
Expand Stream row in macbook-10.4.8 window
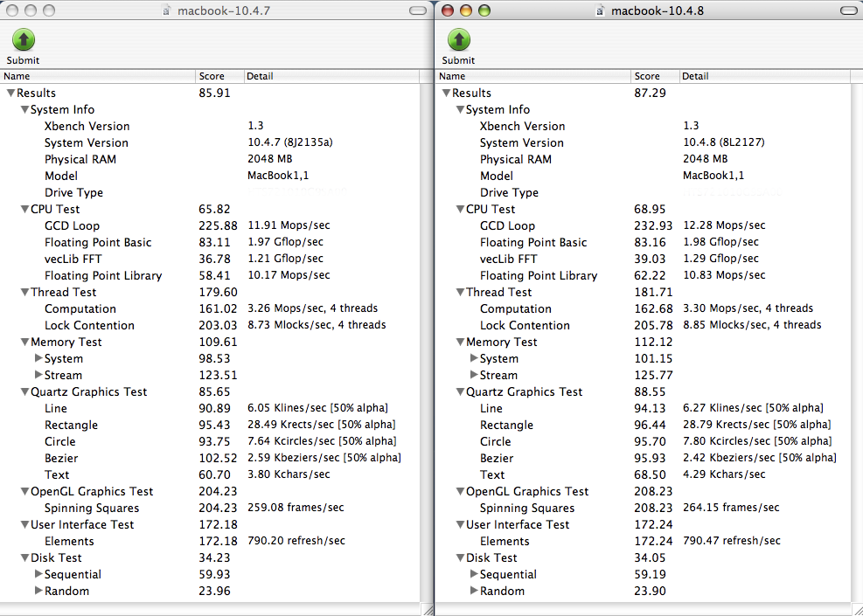(474, 375)
